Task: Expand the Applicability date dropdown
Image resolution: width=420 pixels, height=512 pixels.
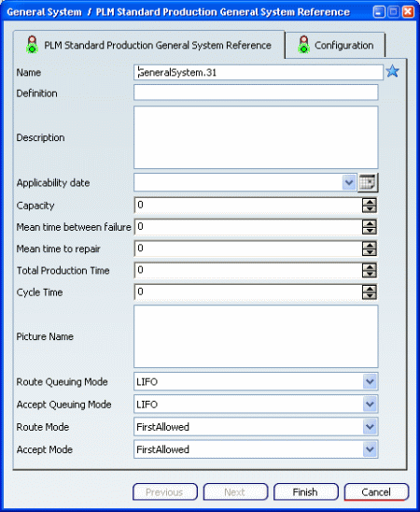Action: tap(349, 182)
